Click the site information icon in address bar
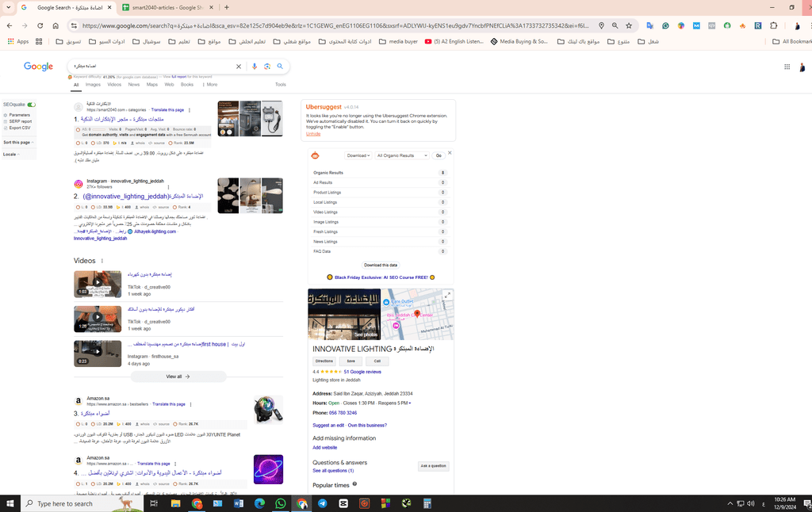This screenshot has width=812, height=512. coord(74,25)
